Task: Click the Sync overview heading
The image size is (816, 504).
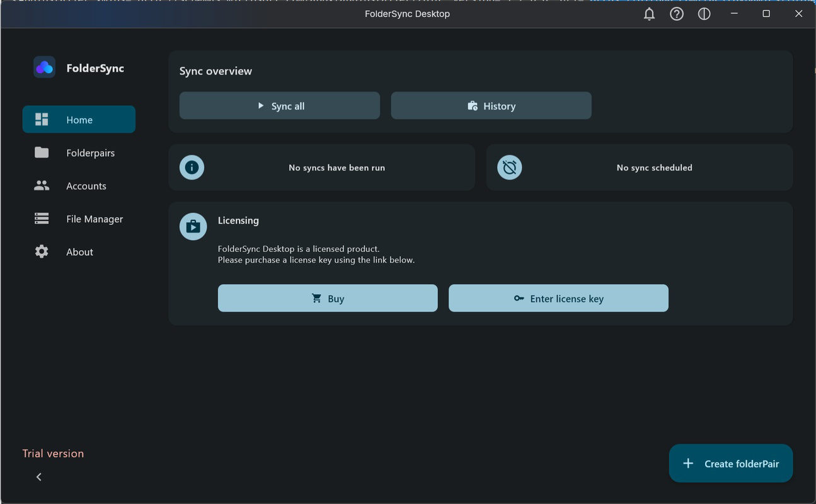Action: pos(215,71)
